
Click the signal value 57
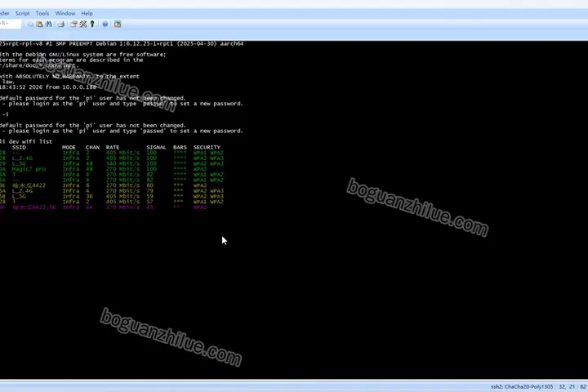[x=150, y=202]
